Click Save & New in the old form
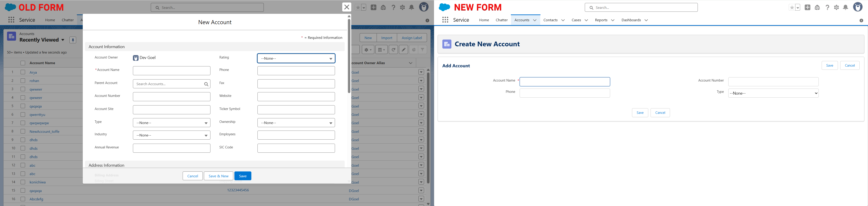 pos(218,176)
